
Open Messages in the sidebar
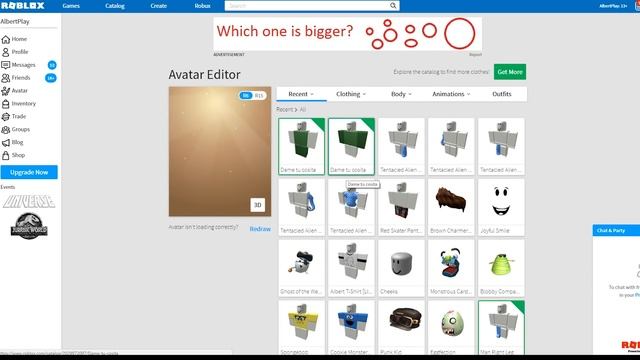click(18, 65)
